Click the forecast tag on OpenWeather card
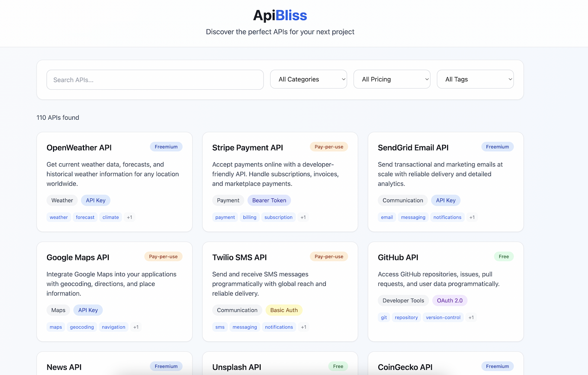Image resolution: width=588 pixels, height=375 pixels. pyautogui.click(x=85, y=217)
